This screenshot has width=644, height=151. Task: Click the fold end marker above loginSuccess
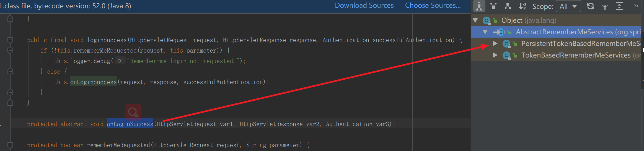click(10, 19)
